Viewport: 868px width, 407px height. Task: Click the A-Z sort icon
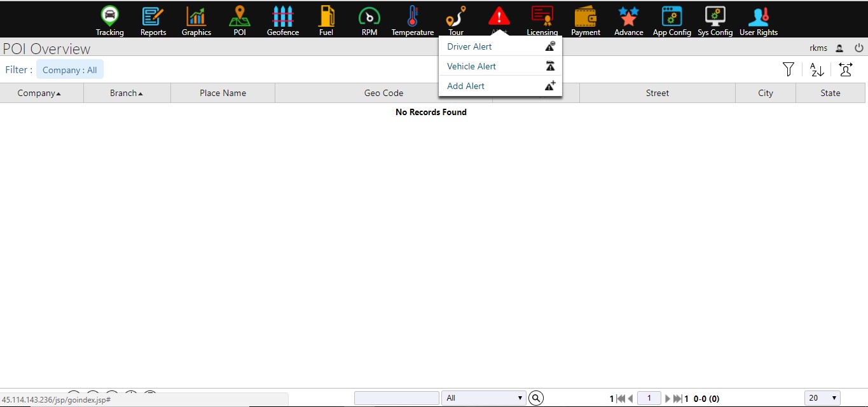817,70
